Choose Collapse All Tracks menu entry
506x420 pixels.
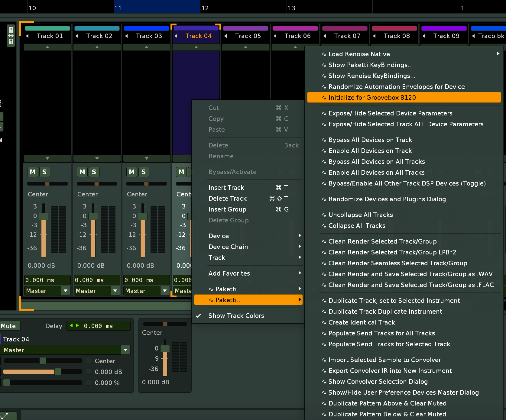click(357, 226)
